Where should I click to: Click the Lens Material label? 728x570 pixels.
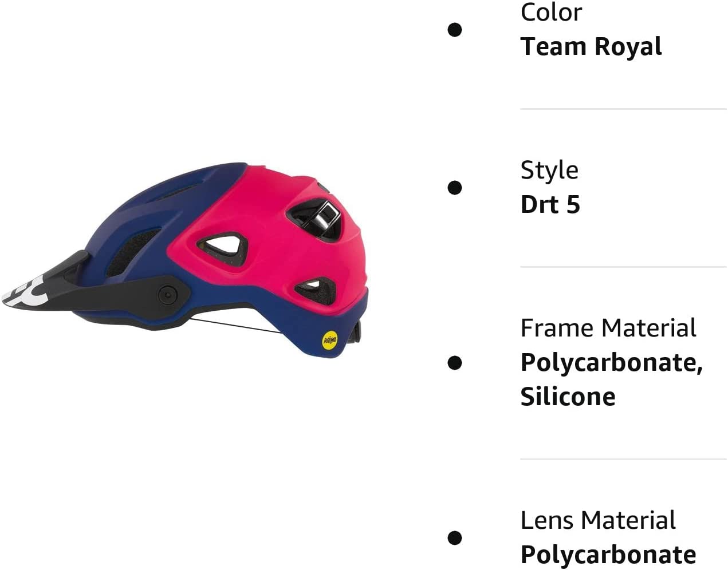pyautogui.click(x=598, y=520)
